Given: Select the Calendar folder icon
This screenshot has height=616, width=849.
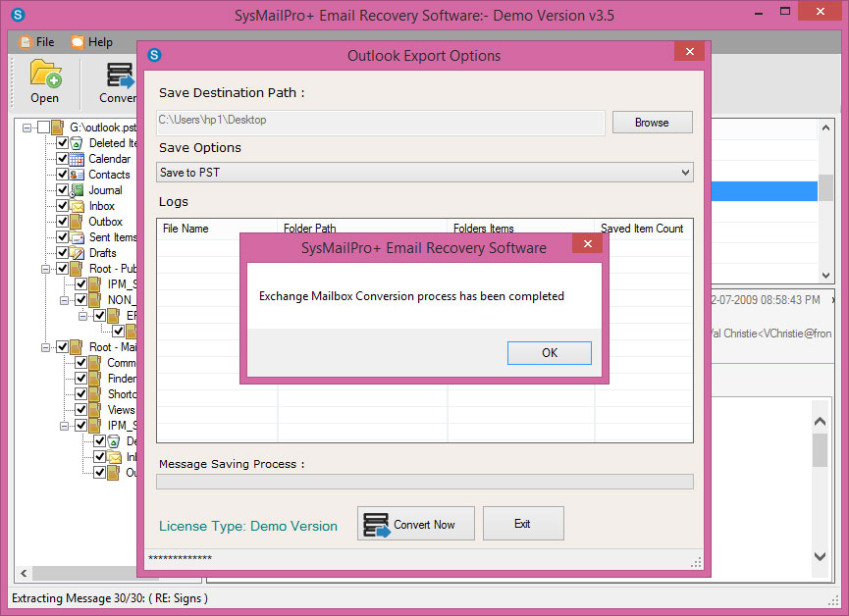Looking at the screenshot, I should [77, 159].
